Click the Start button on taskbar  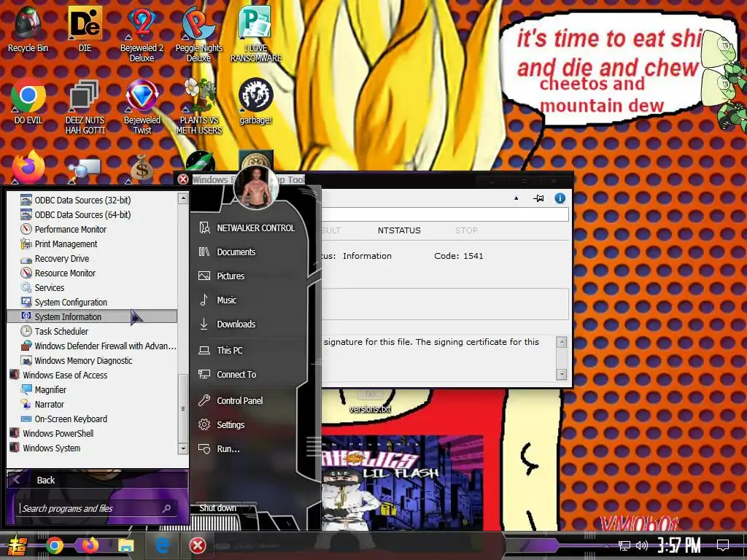point(18,545)
